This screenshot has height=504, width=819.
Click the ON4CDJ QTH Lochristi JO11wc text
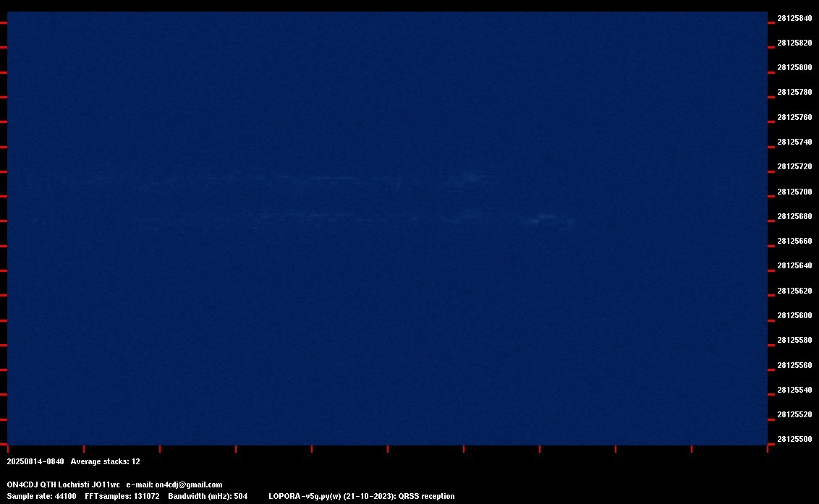(63, 484)
